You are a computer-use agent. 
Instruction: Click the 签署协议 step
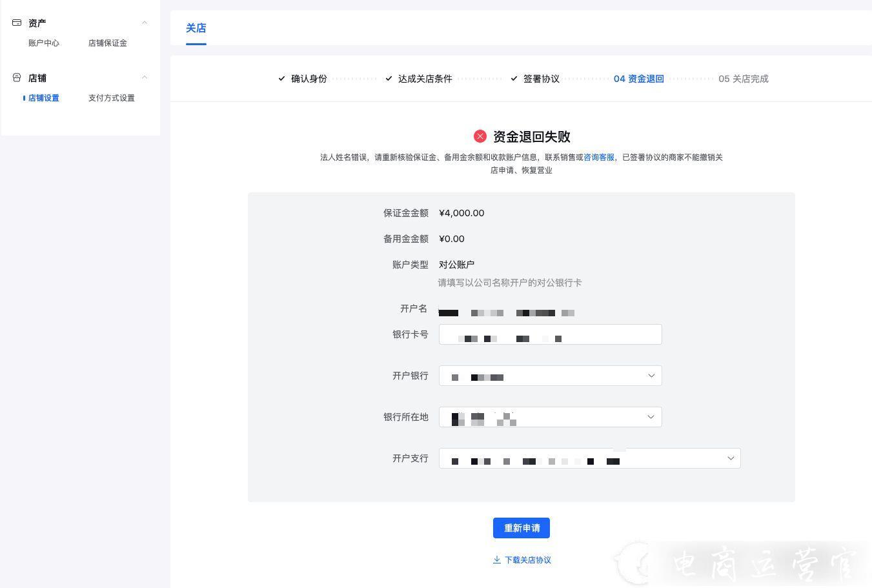pyautogui.click(x=535, y=79)
